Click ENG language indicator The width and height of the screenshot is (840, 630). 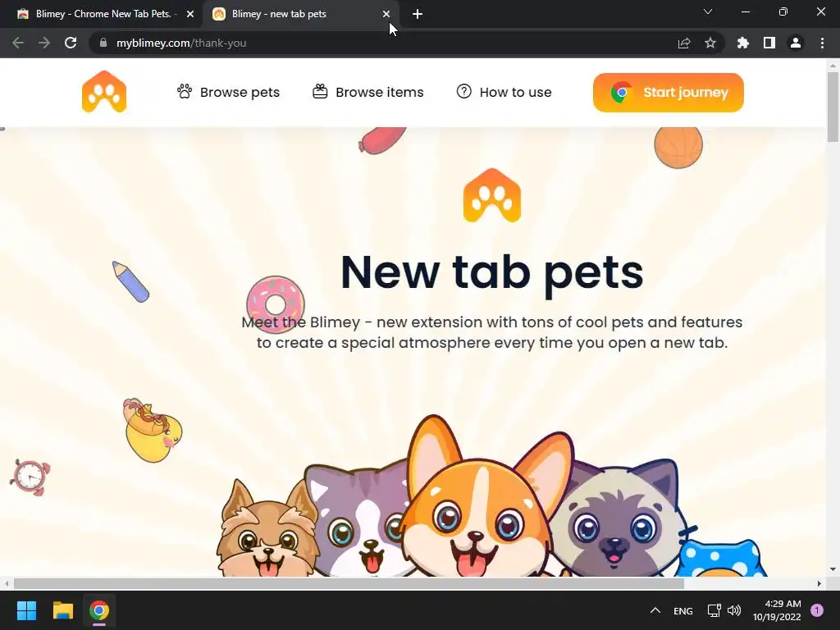(x=683, y=610)
